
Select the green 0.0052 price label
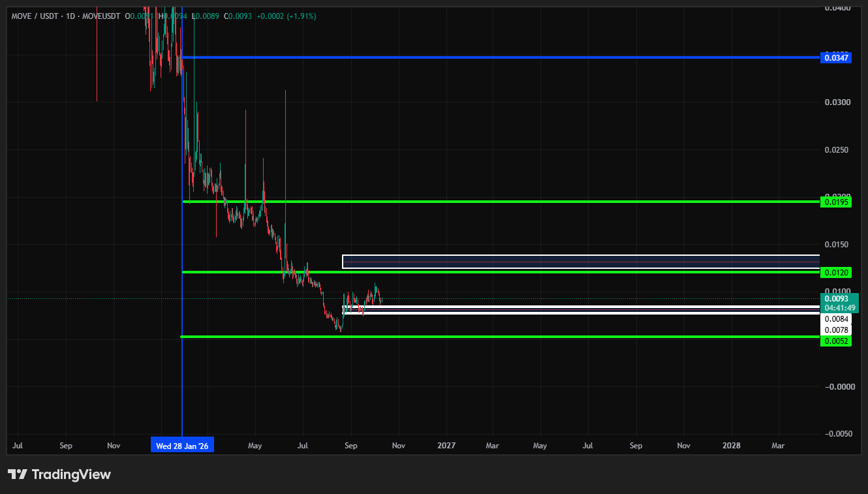coord(836,341)
